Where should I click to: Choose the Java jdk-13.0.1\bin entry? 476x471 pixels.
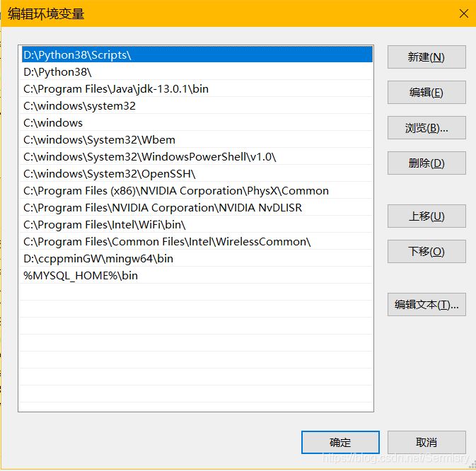(x=116, y=88)
